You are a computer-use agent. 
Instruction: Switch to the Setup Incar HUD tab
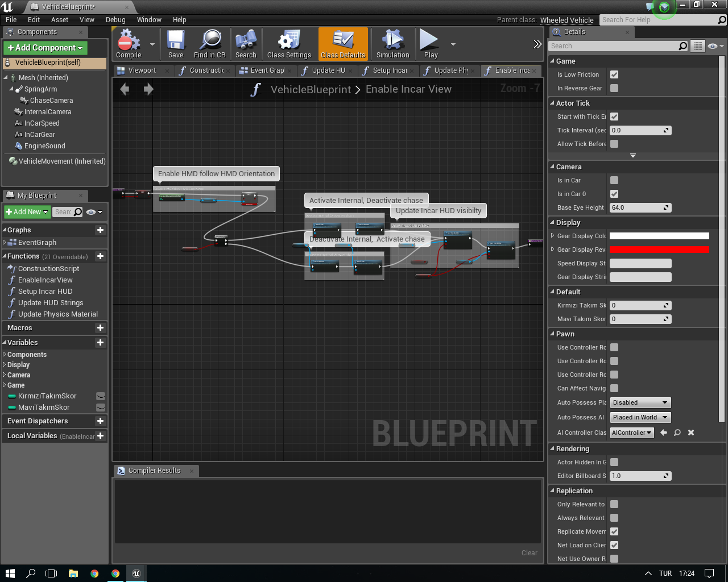(390, 70)
